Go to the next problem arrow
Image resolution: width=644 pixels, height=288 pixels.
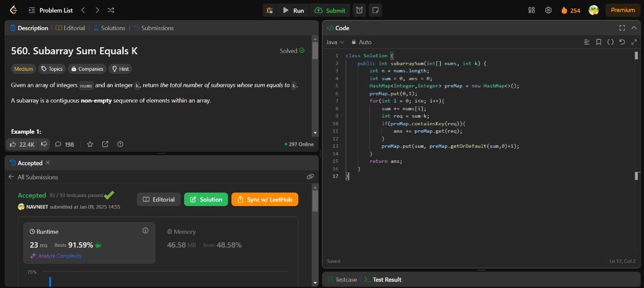(x=97, y=10)
